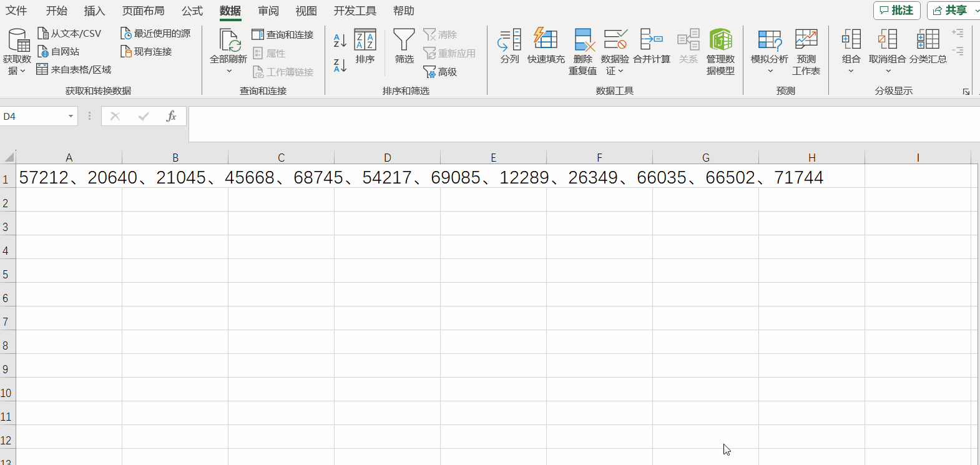Image resolution: width=980 pixels, height=465 pixels.
Task: Click the Comments (批注) button
Action: pyautogui.click(x=896, y=11)
